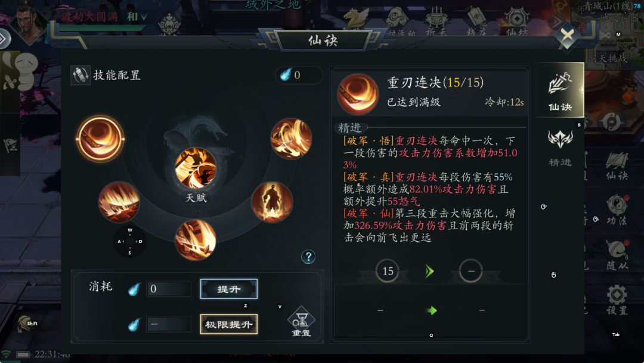Close the 仙诀 panel with X
Image resolution: width=644 pixels, height=363 pixels.
tap(567, 36)
